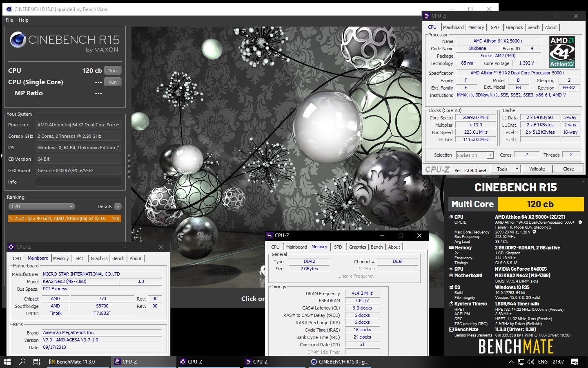Run the CPU multi-core benchmark
The height and width of the screenshot is (368, 588).
[113, 71]
